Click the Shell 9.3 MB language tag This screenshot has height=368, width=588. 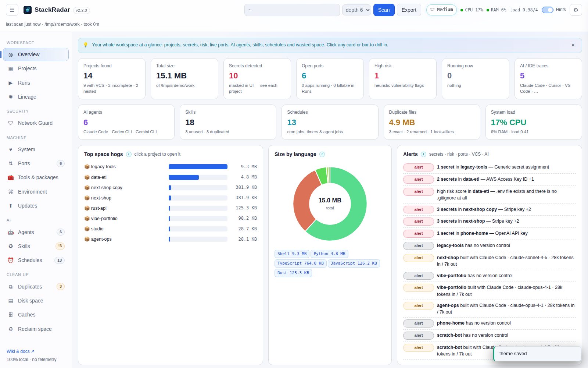(292, 254)
